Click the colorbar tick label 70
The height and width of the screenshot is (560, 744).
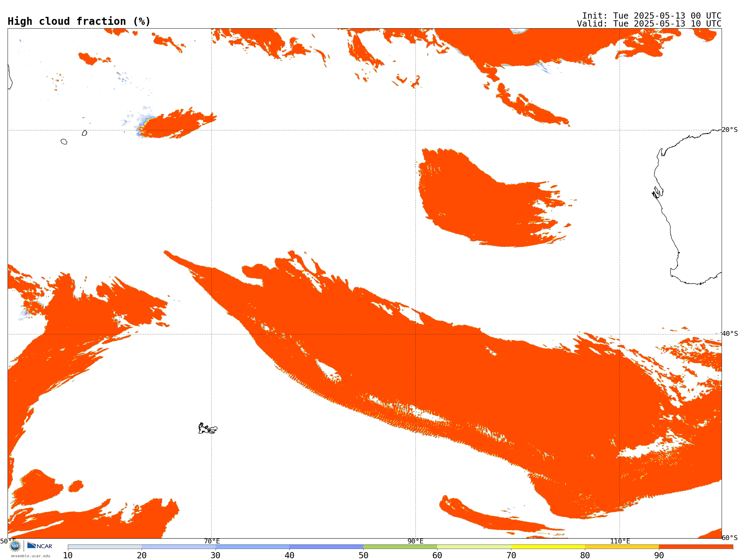[x=511, y=556]
